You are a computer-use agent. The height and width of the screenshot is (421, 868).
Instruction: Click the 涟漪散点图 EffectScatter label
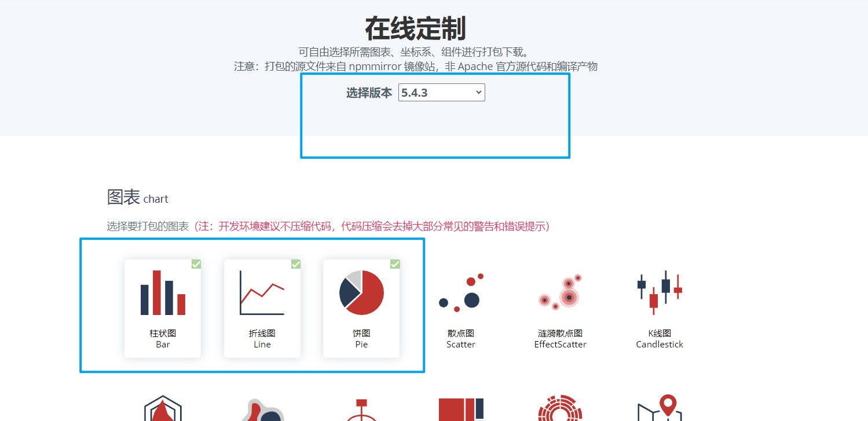coord(560,333)
